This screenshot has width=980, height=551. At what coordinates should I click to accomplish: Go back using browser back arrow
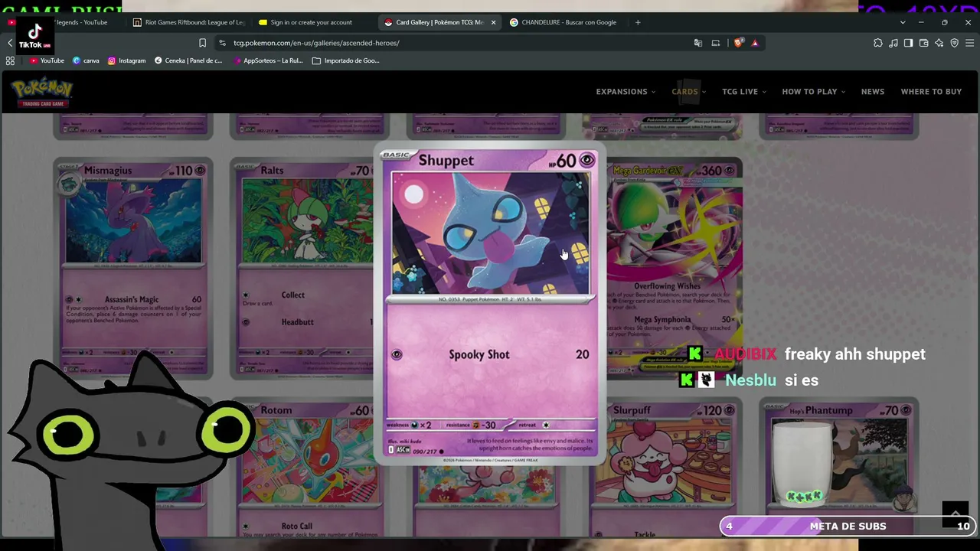point(10,43)
